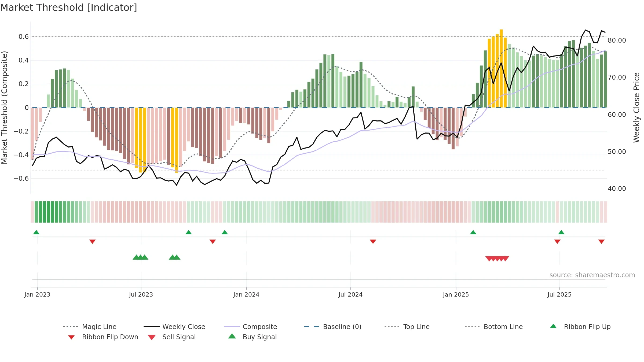Click the Ribbon Flip Down marker just before Jul 2025

pos(557,242)
